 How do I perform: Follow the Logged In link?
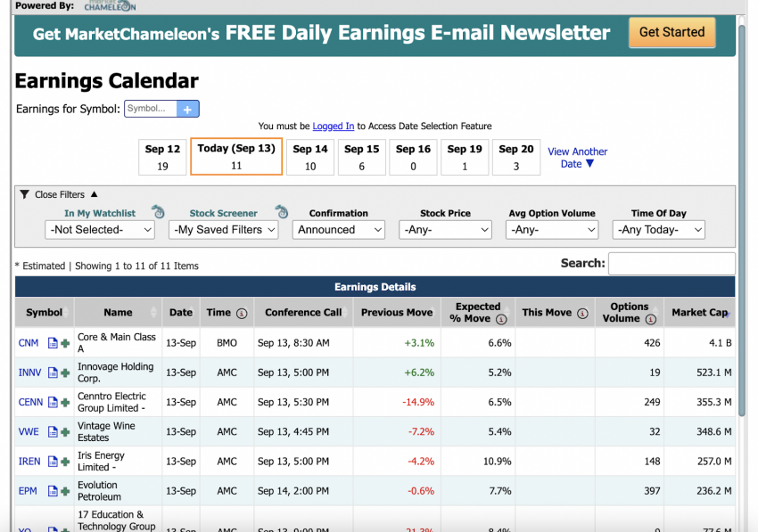point(334,127)
